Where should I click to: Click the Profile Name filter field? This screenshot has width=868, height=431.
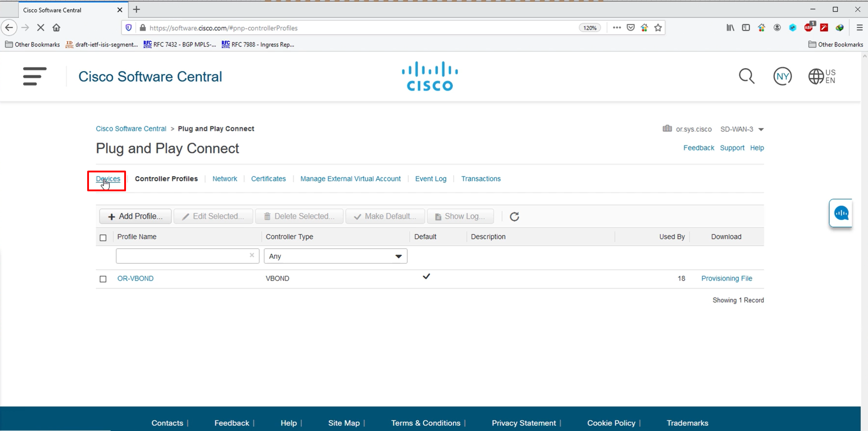click(x=182, y=256)
